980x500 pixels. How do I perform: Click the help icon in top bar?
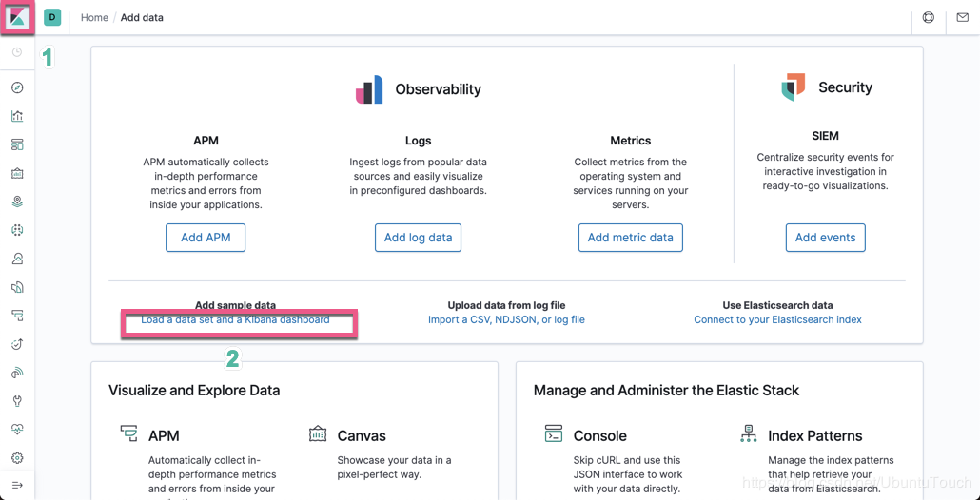[x=929, y=17]
